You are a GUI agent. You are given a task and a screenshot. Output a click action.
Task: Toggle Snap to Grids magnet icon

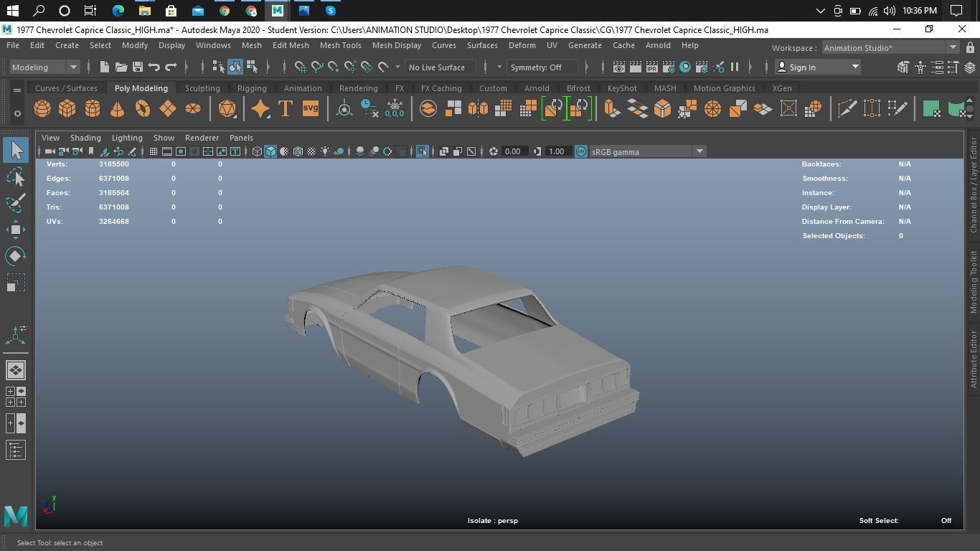click(x=301, y=67)
